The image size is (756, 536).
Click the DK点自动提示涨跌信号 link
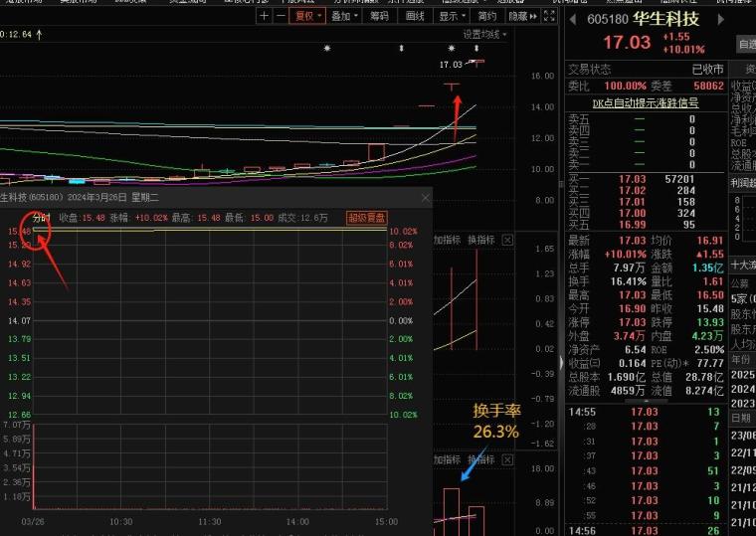click(645, 102)
